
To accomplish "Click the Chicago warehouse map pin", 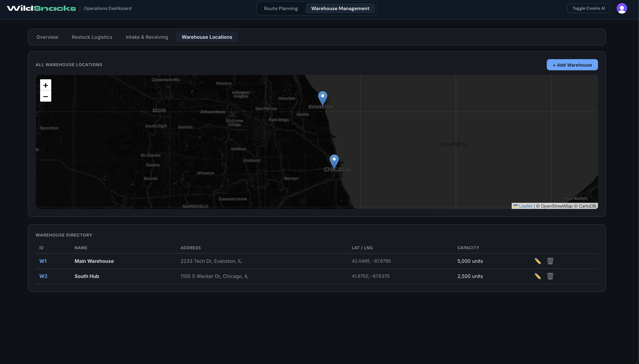I will (334, 161).
